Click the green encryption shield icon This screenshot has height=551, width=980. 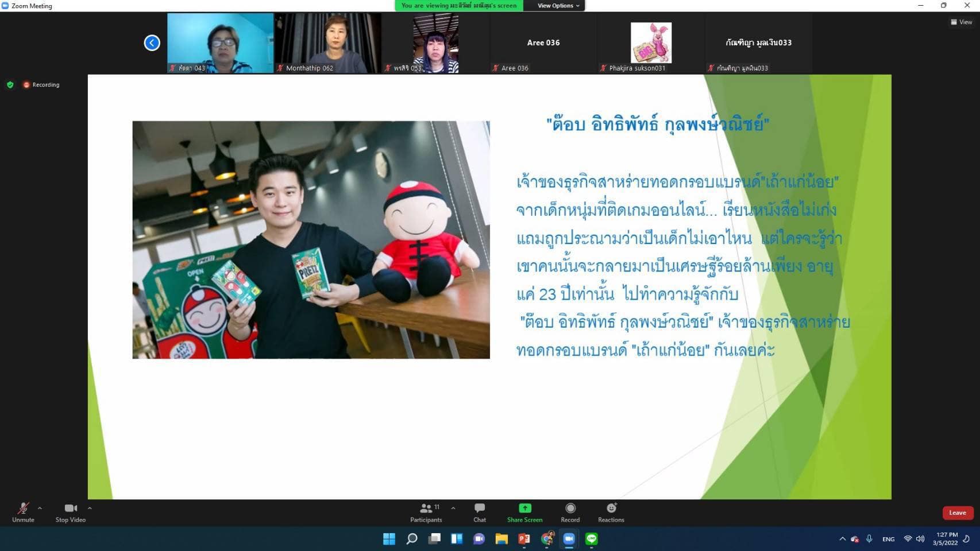[x=10, y=85]
